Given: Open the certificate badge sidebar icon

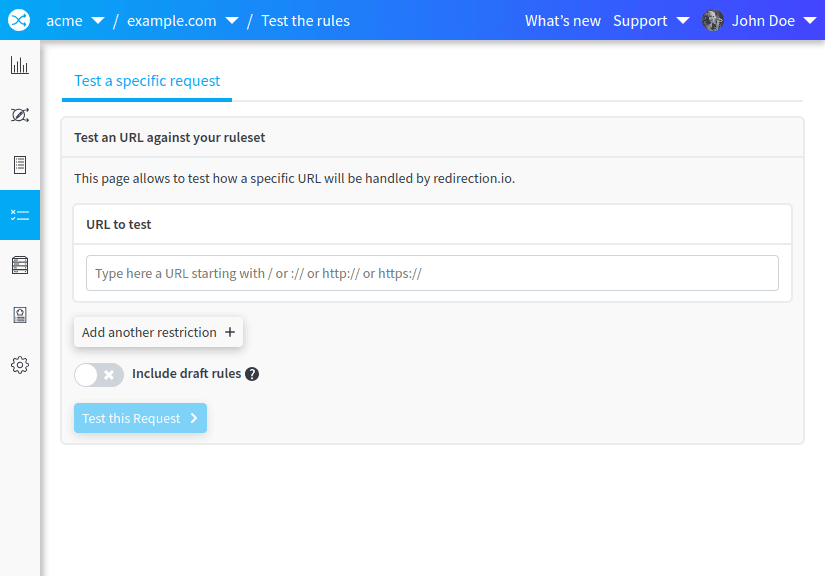Looking at the screenshot, I should click(x=19, y=315).
